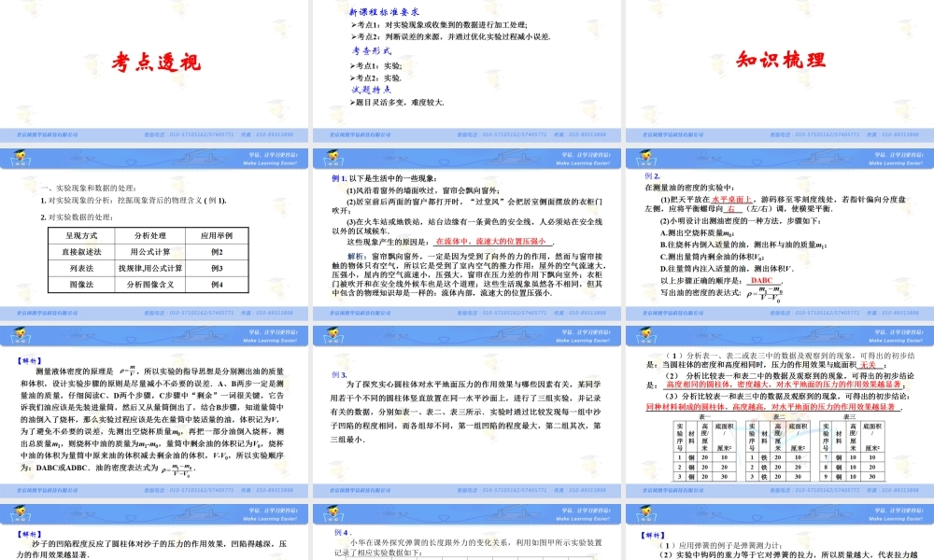Click the underlined DABC answer blank
The width and height of the screenshot is (934, 560).
coord(762,282)
